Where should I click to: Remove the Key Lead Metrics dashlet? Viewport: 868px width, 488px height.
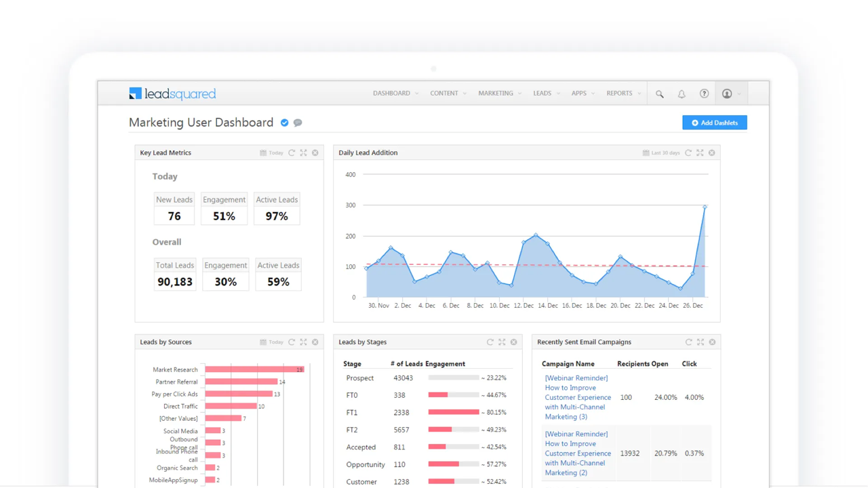click(315, 152)
